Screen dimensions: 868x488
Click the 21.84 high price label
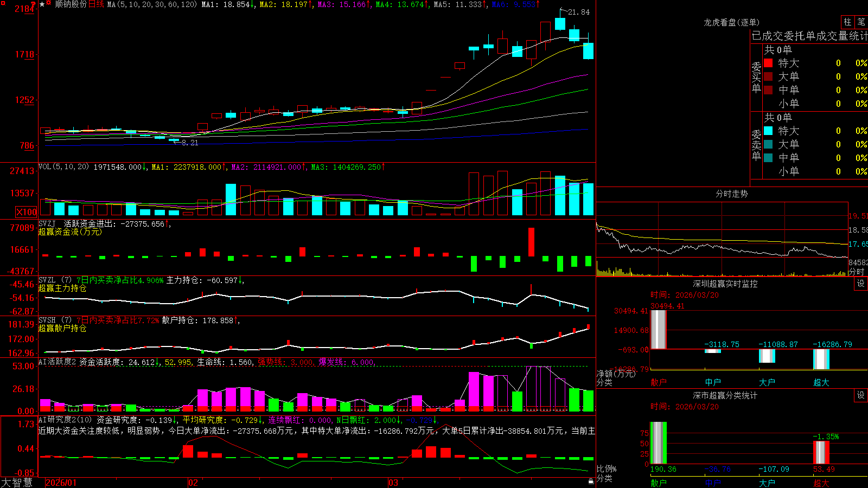tap(579, 12)
